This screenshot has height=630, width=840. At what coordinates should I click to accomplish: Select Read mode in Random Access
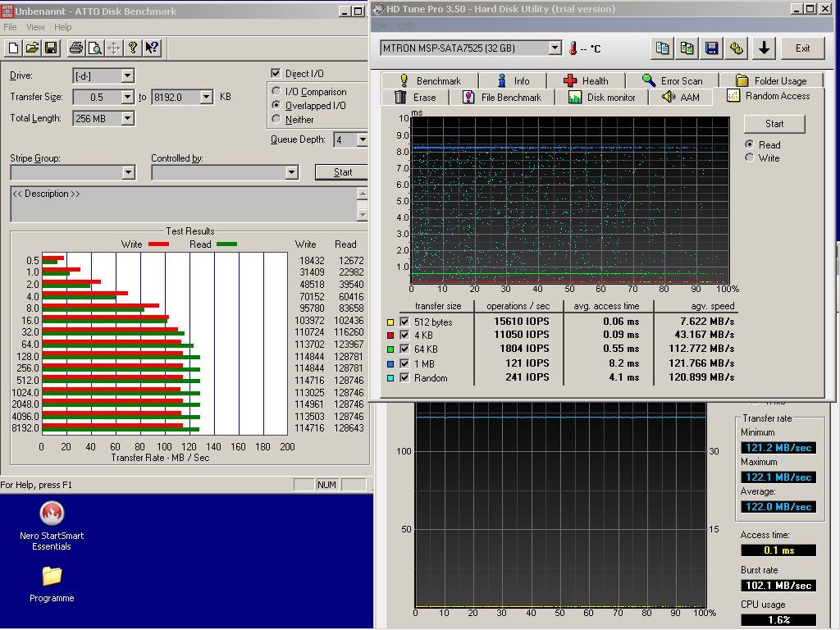[750, 144]
